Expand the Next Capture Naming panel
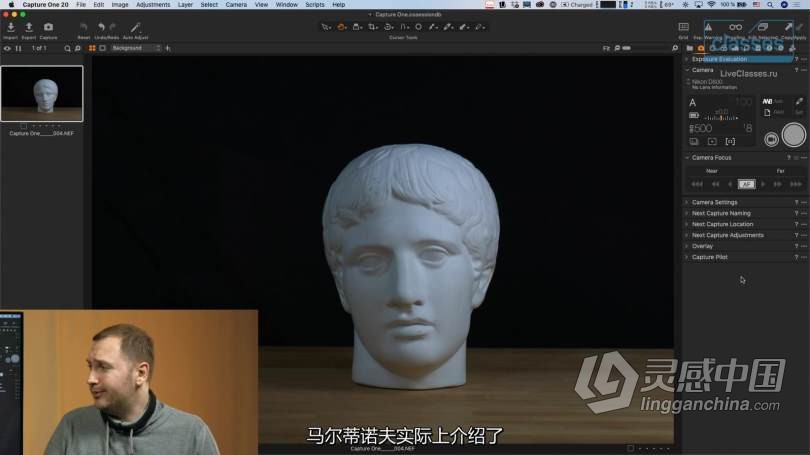This screenshot has height=455, width=810. click(x=687, y=213)
